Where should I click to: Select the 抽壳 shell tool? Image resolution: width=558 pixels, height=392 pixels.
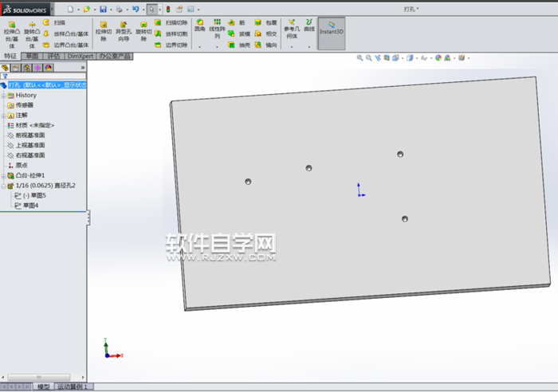(x=239, y=45)
